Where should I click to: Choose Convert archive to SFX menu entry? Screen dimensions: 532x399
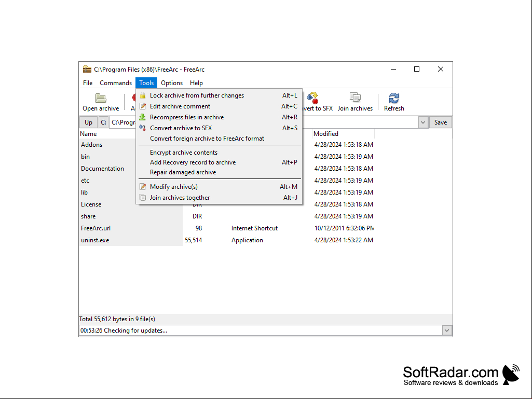point(219,128)
